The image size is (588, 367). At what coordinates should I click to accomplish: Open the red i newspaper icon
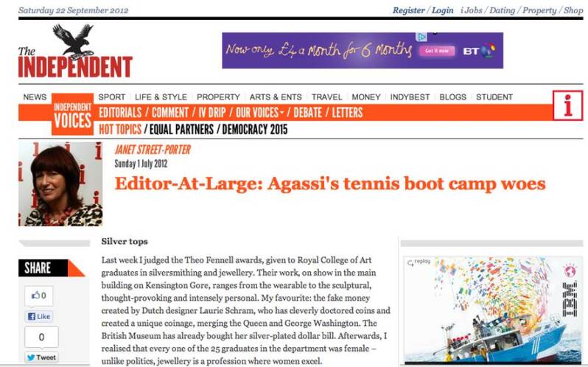coord(568,105)
